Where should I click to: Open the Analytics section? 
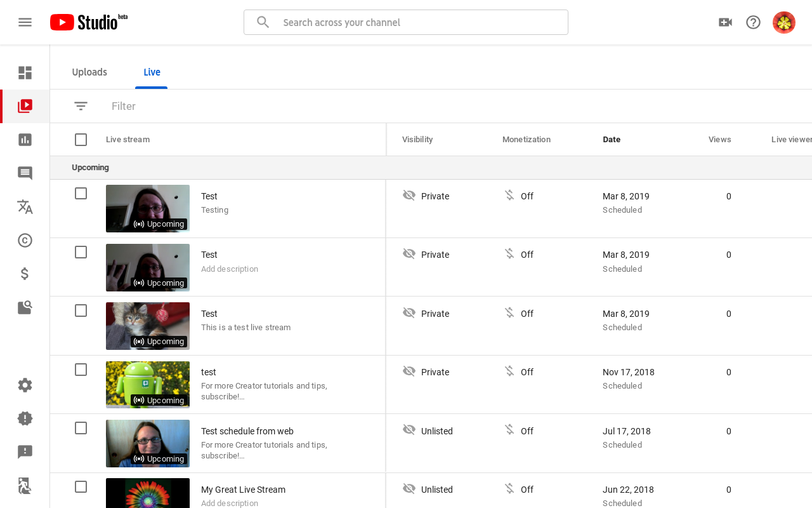pos(25,139)
